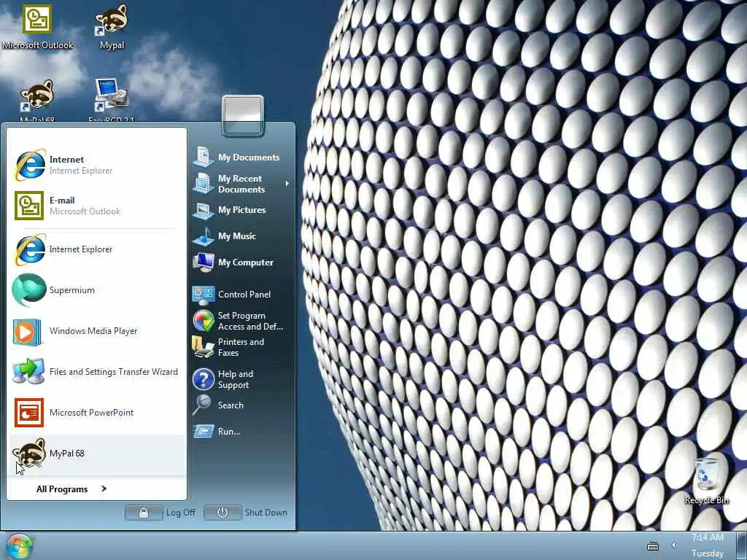747x560 pixels.
Task: Open Help and Support text
Action: pyautogui.click(x=236, y=379)
